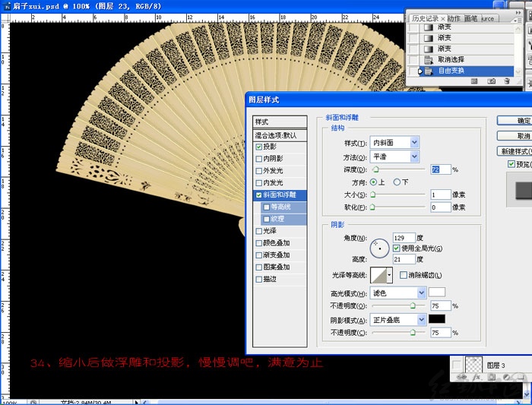532x405 pixels.
Task: Enable the 渐变叠加 gradient overlay checkbox
Action: point(259,255)
